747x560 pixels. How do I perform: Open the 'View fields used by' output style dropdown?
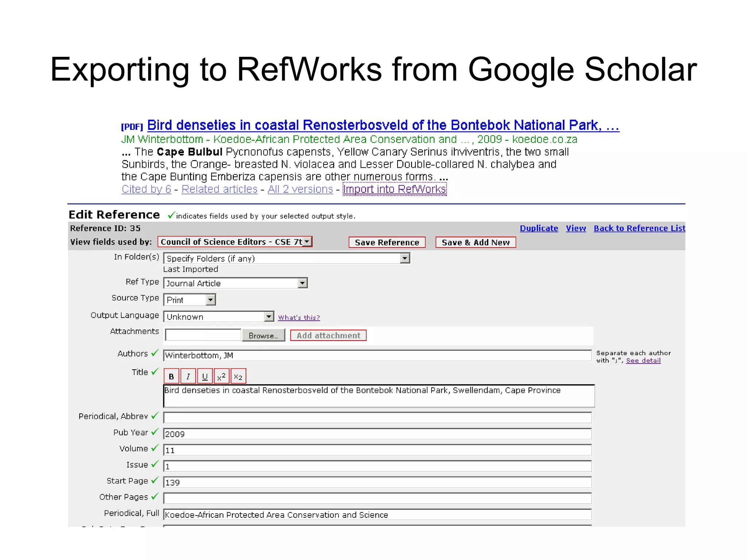pyautogui.click(x=235, y=242)
